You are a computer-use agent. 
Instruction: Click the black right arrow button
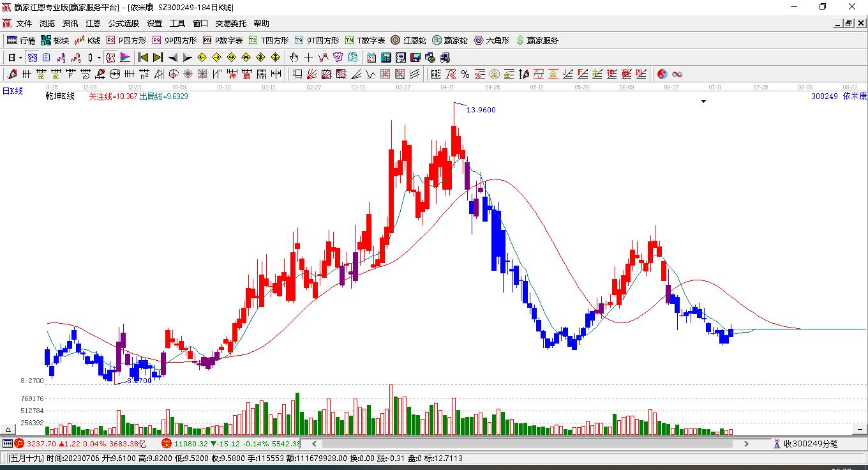pos(187,57)
